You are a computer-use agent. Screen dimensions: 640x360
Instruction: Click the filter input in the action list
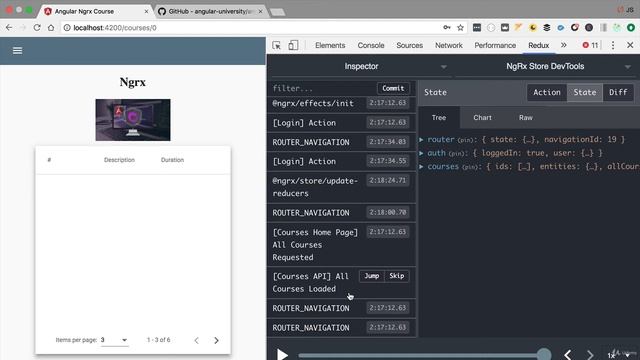322,88
